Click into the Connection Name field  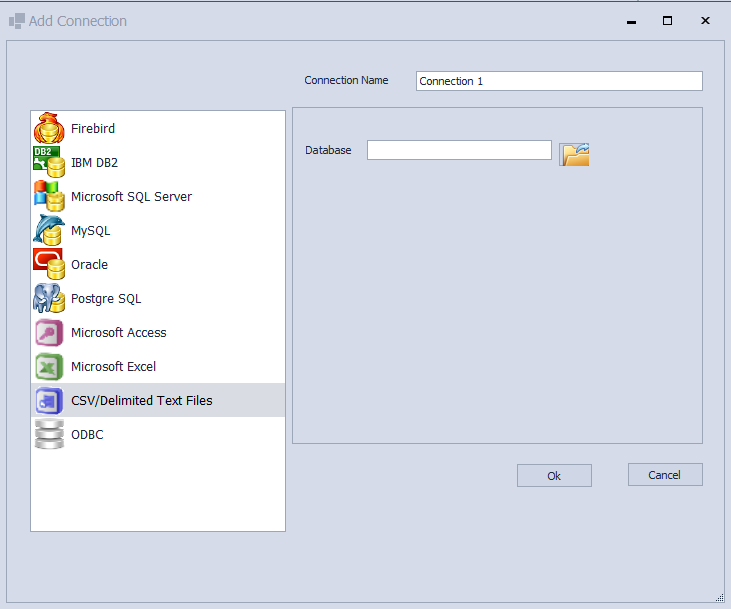pos(559,81)
